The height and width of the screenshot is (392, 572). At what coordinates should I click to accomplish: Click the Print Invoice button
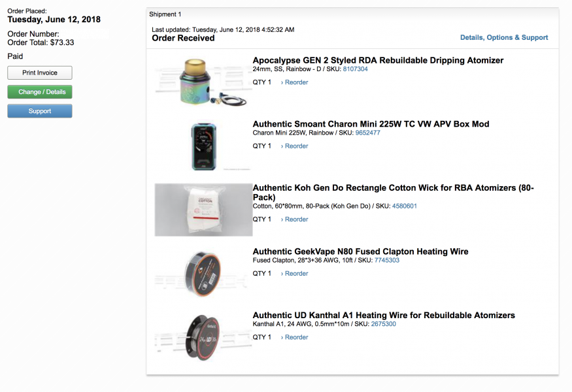point(40,73)
